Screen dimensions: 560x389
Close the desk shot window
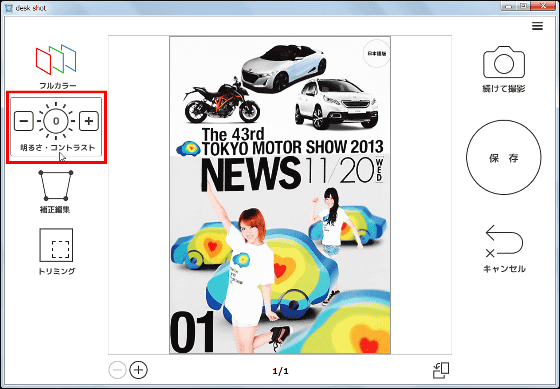coord(544,6)
